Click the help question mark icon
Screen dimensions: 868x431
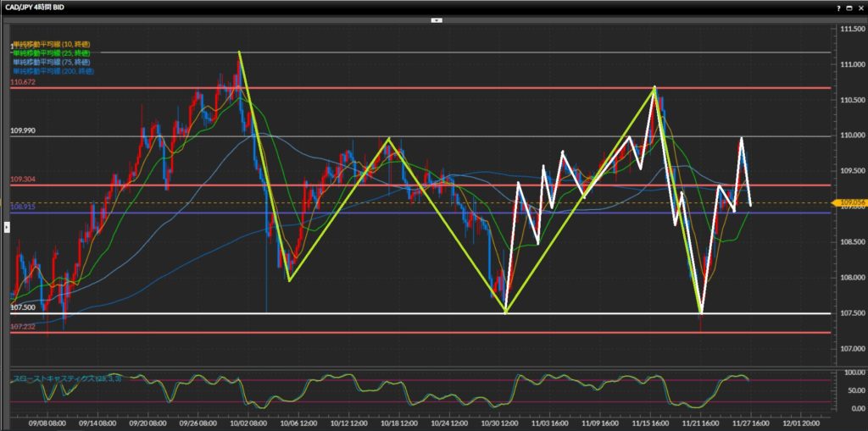838,7
